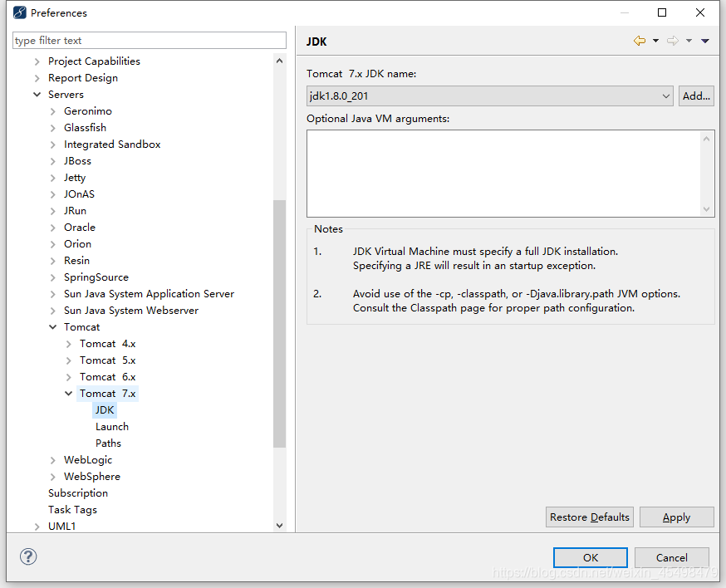Select the WebLogic label
Screen dimensions: 726x588
tap(88, 460)
